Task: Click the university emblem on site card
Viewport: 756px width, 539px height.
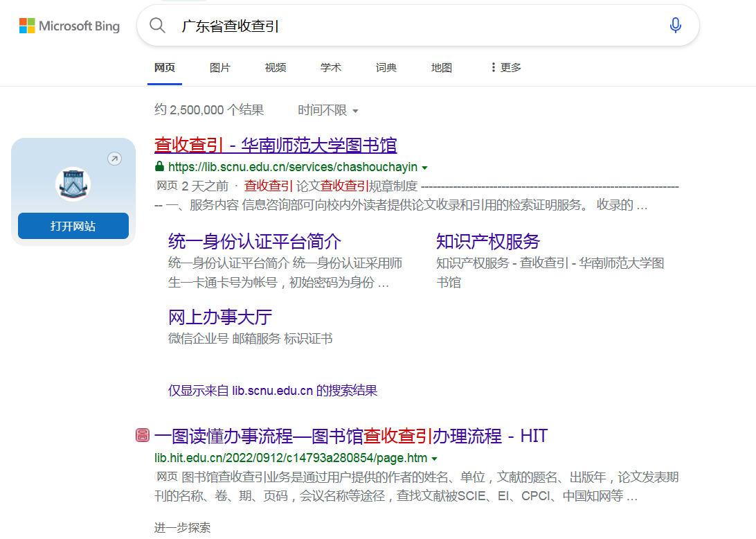Action: 73,184
